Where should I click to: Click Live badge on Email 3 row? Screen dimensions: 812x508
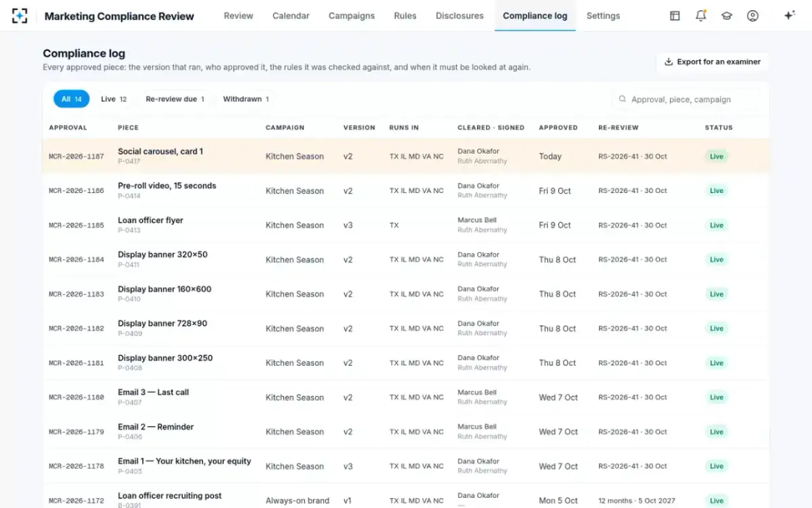tap(717, 398)
